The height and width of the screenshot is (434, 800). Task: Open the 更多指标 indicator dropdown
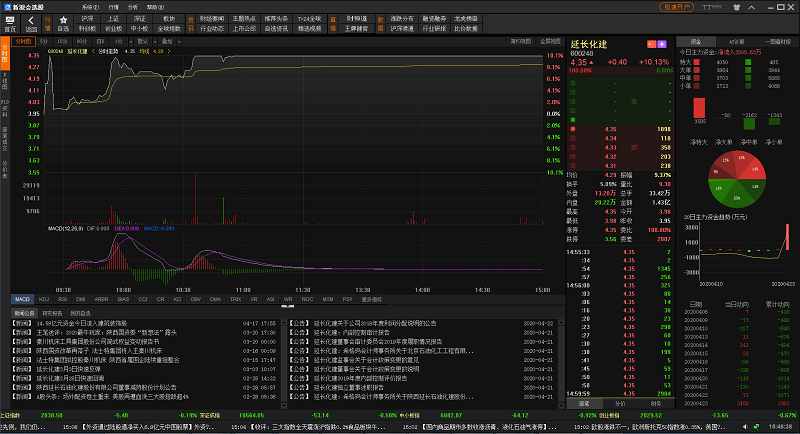[372, 299]
